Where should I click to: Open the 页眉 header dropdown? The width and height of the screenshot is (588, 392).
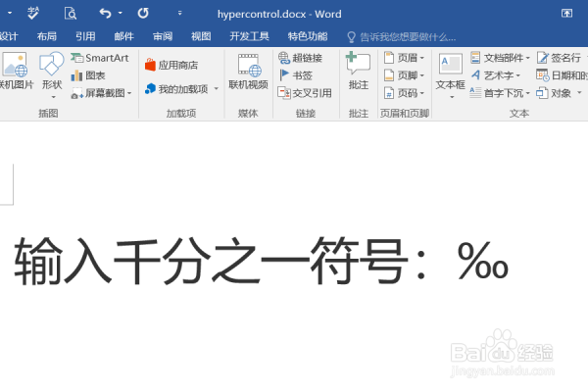pyautogui.click(x=404, y=58)
